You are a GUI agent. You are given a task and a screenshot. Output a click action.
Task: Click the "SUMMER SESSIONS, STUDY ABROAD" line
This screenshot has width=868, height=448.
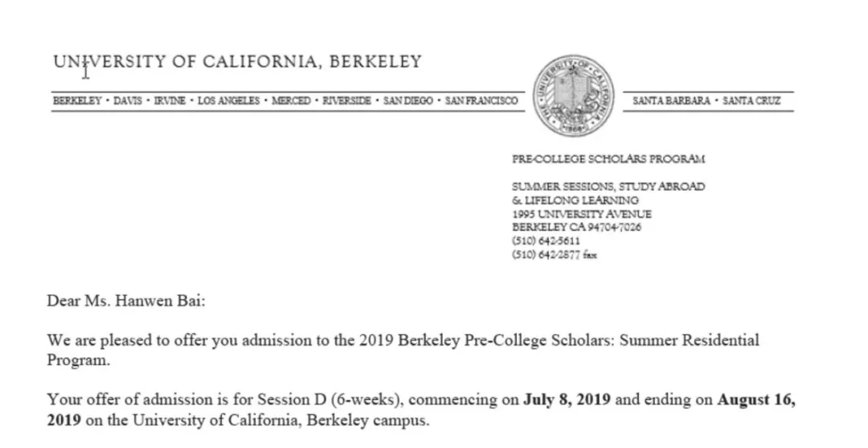click(608, 187)
